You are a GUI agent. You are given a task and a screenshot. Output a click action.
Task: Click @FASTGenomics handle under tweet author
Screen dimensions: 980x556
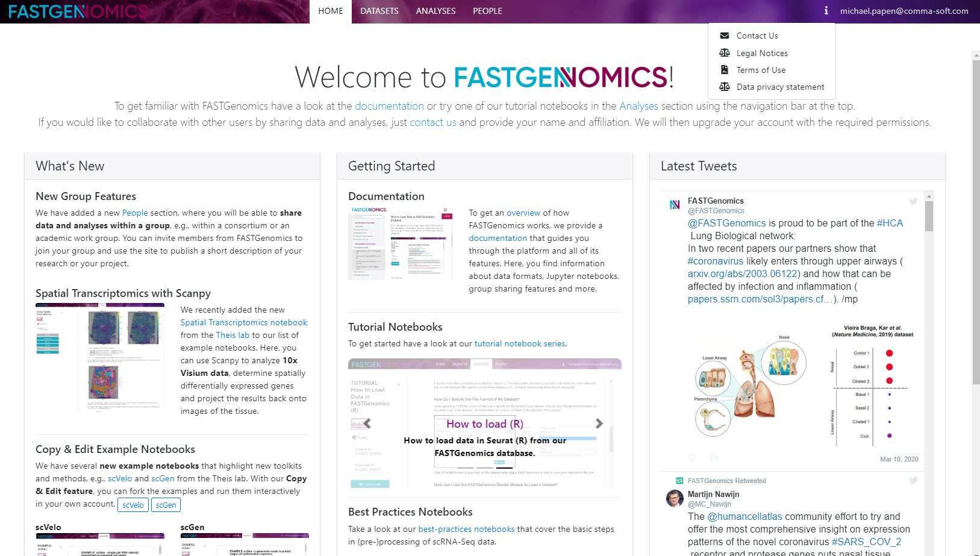click(x=716, y=211)
